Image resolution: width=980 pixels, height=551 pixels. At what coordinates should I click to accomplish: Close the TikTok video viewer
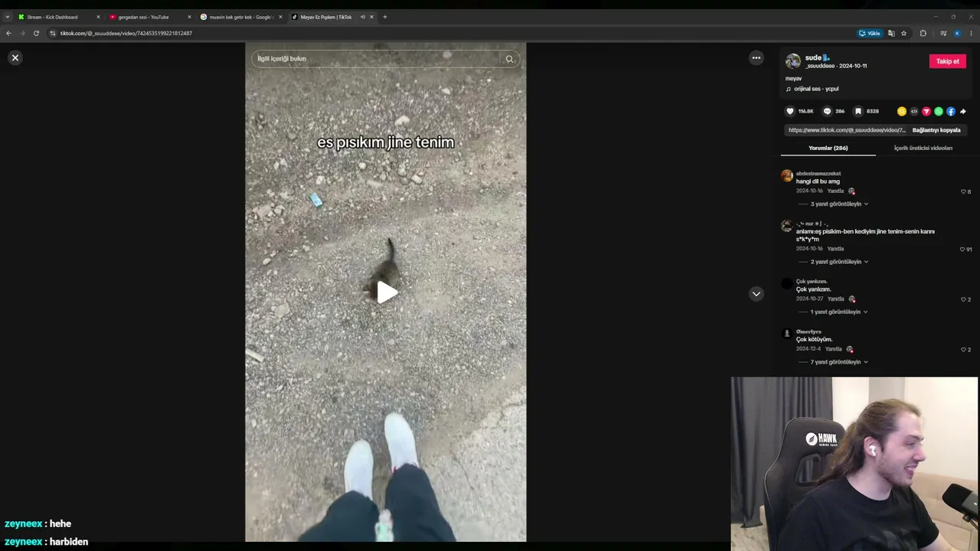15,58
